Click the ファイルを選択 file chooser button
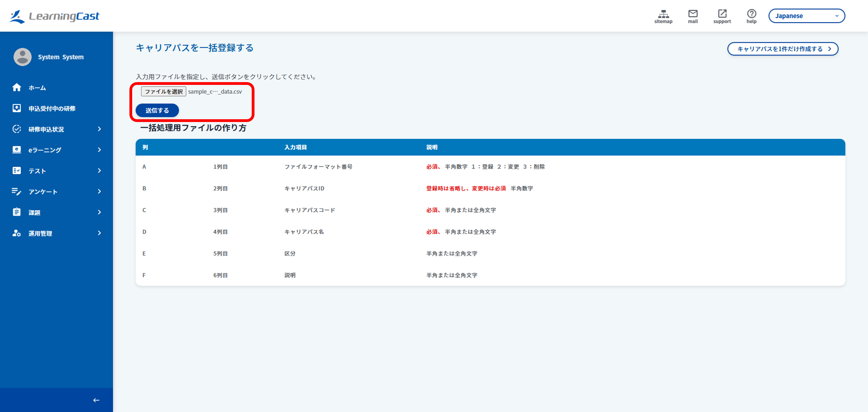 tap(163, 91)
